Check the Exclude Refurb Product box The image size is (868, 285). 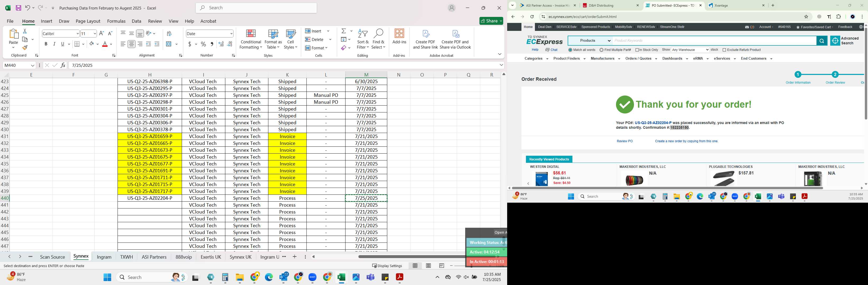pyautogui.click(x=724, y=50)
